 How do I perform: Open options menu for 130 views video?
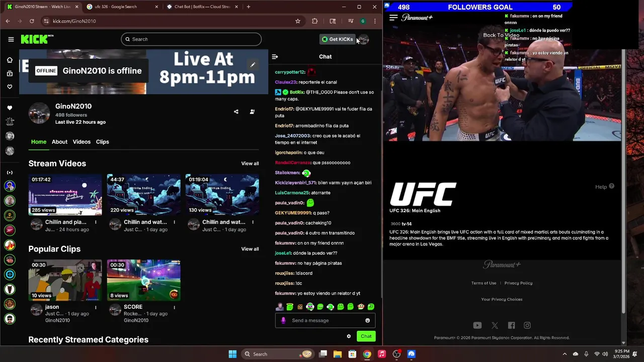pos(253,222)
